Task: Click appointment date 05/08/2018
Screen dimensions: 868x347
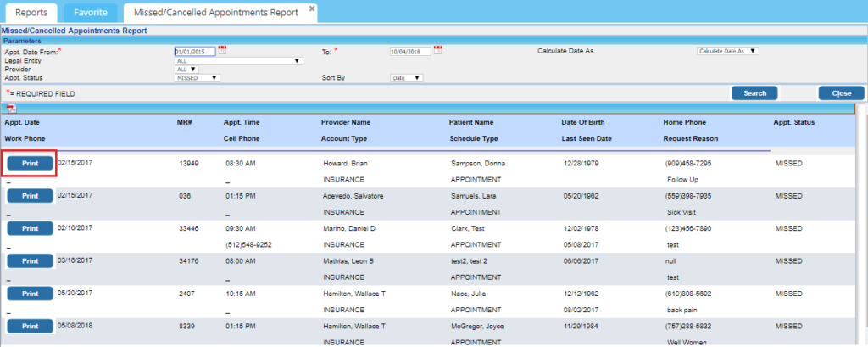Action: [x=75, y=326]
